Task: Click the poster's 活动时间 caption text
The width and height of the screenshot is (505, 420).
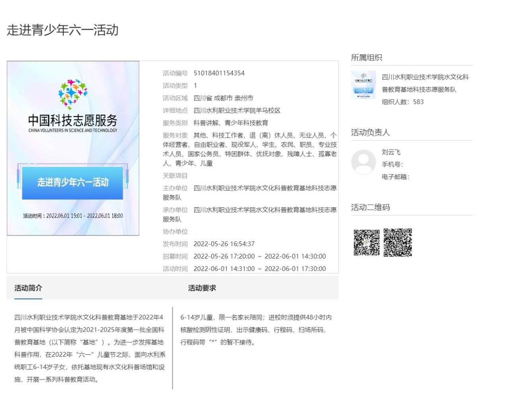Action: pos(73,216)
